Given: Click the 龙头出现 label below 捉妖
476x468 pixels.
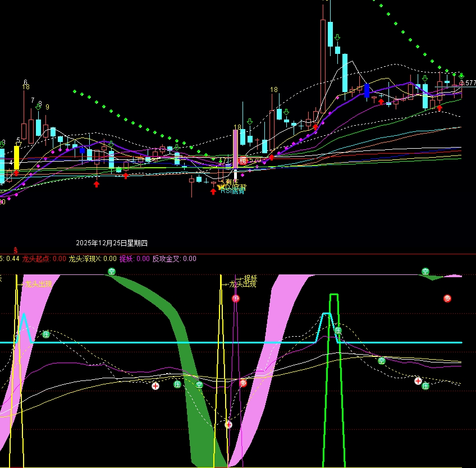Looking at the screenshot, I should point(243,285).
